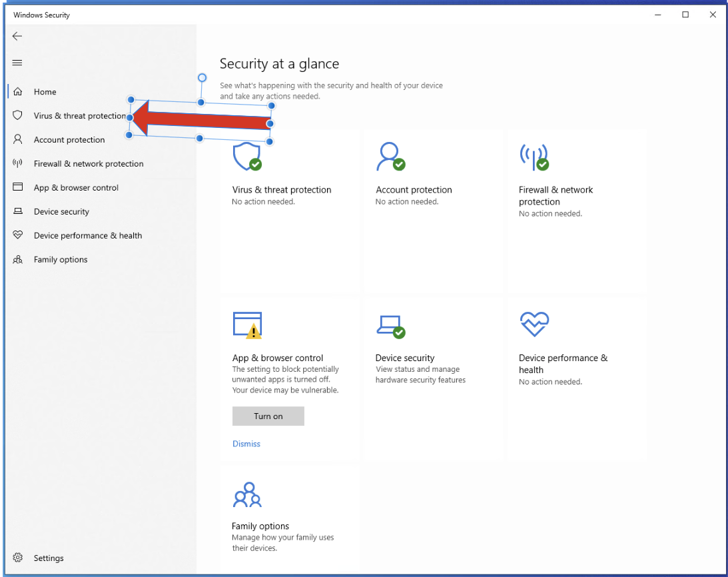
Task: Click the window icon for App & browser sidebar
Action: pos(17,187)
